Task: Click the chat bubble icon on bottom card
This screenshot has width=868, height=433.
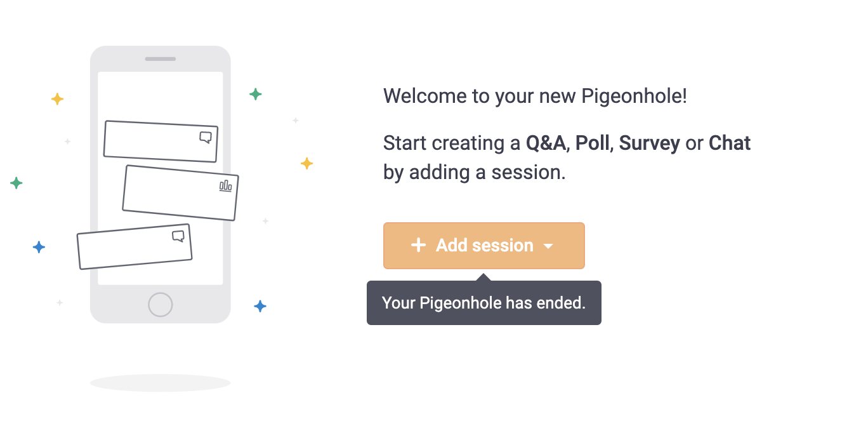Action: [x=178, y=236]
